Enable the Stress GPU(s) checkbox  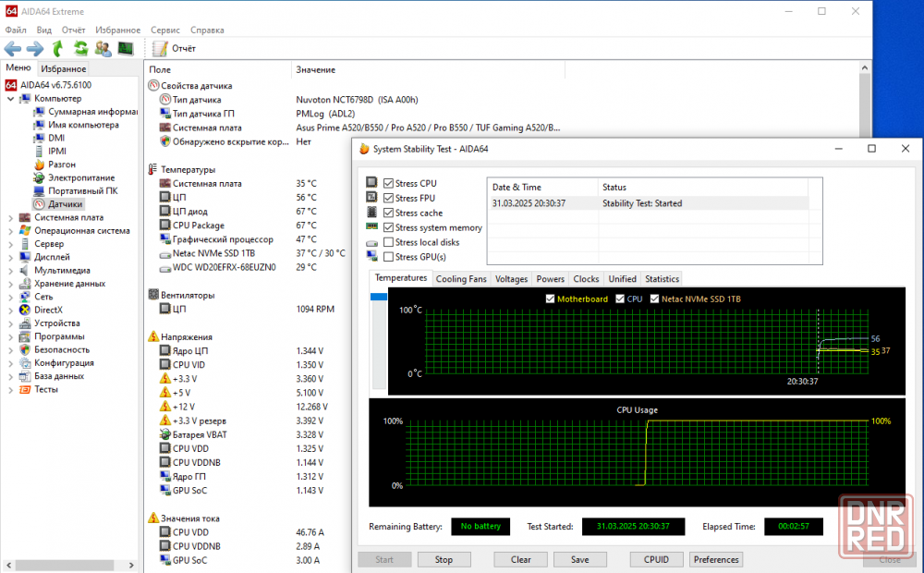[388, 257]
